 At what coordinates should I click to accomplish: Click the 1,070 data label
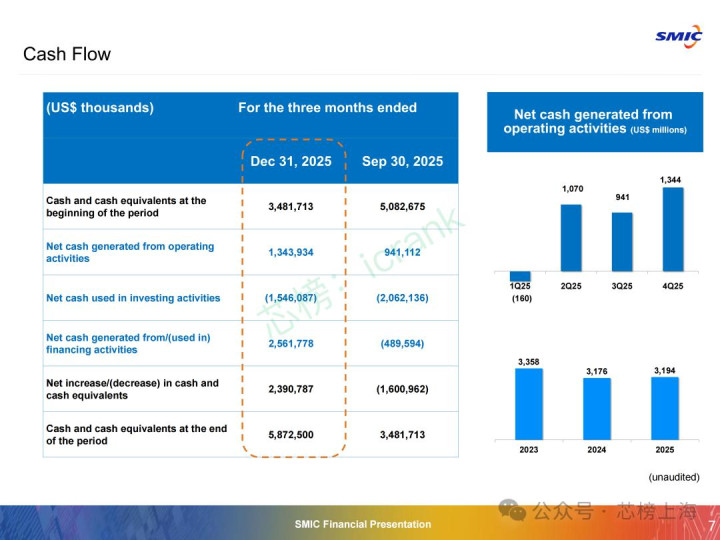pos(573,189)
